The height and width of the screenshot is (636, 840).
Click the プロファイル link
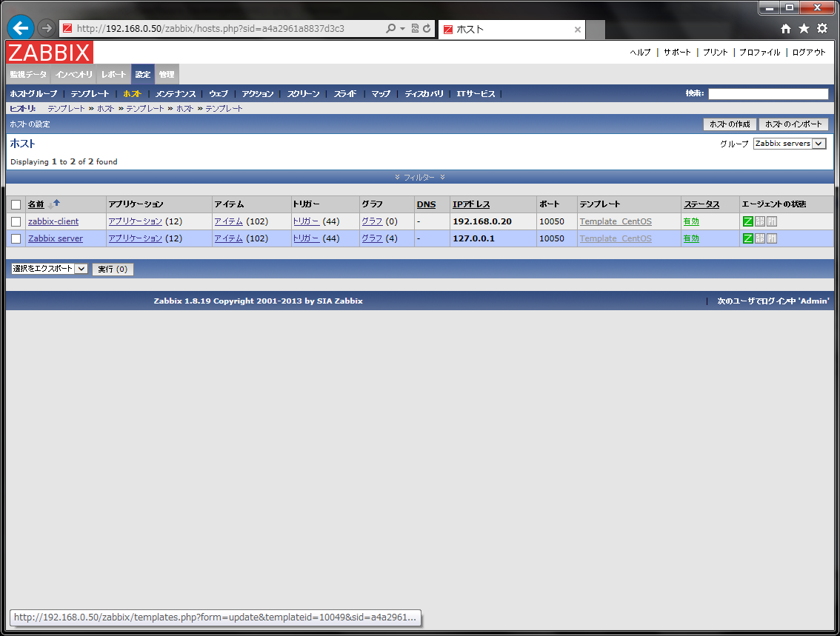tap(760, 53)
